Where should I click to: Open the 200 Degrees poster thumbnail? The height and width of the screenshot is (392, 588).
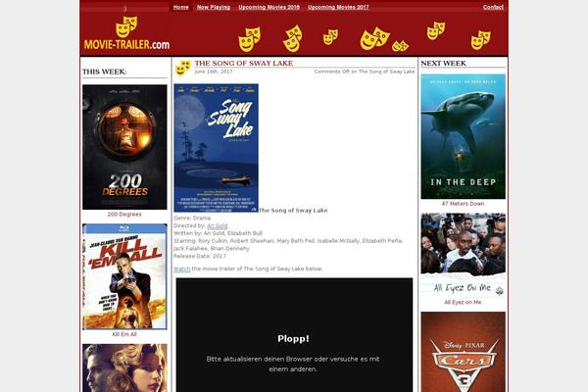pos(124,147)
